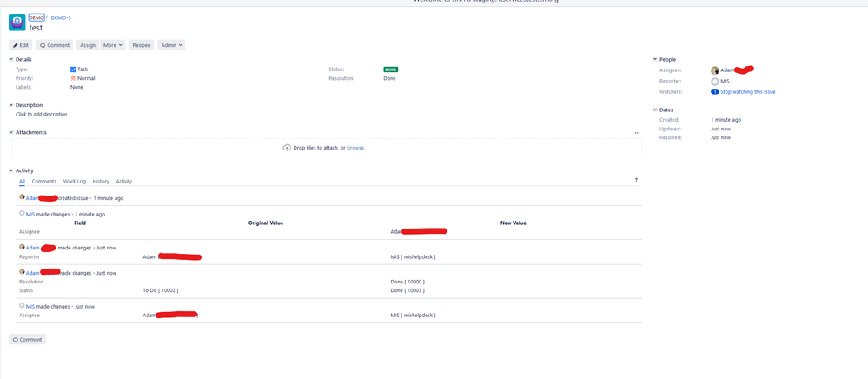Screen dimensions: 868x379
Task: Open the DEMO project breadcrumb link
Action: [x=36, y=17]
